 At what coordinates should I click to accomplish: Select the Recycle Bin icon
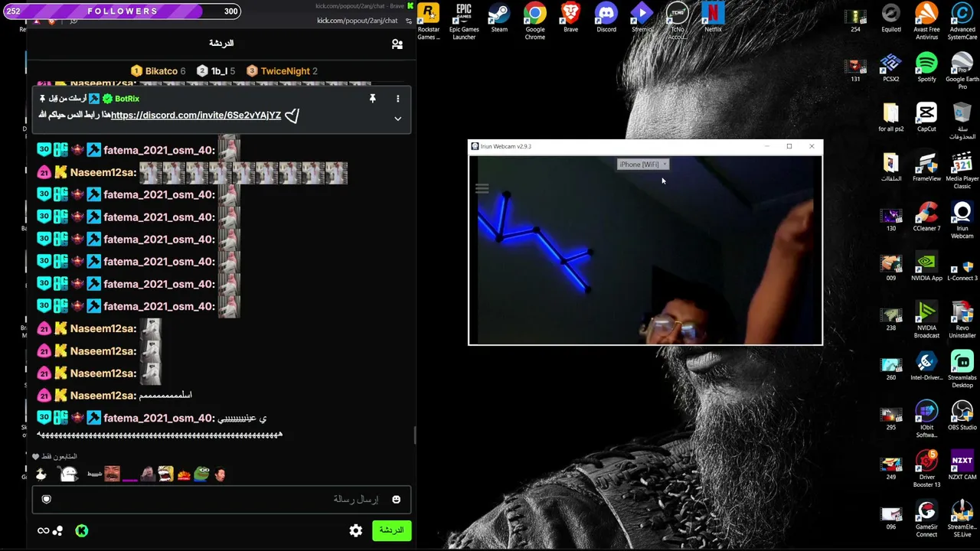point(962,121)
